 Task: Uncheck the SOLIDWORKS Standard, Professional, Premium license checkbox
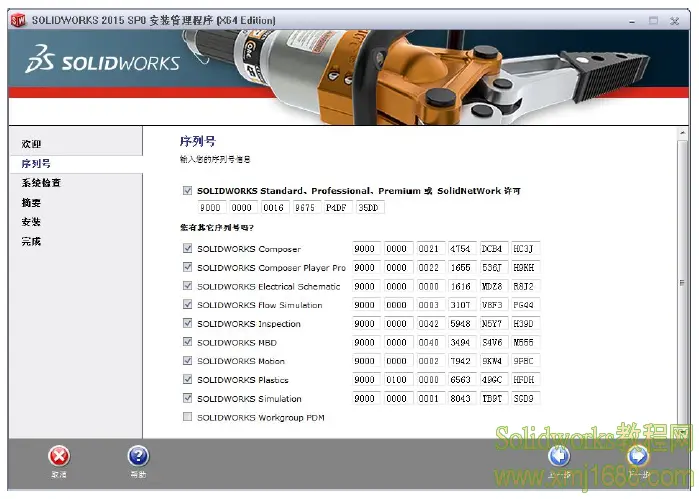(187, 191)
